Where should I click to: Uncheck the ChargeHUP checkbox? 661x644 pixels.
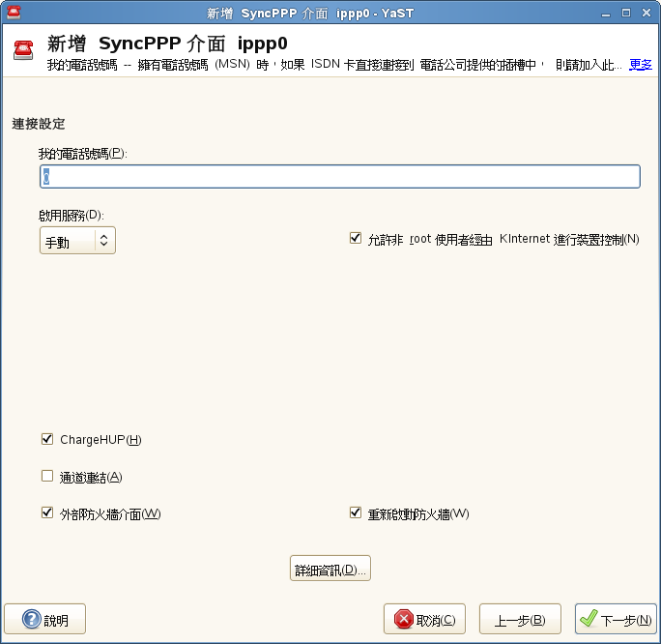pyautogui.click(x=47, y=439)
